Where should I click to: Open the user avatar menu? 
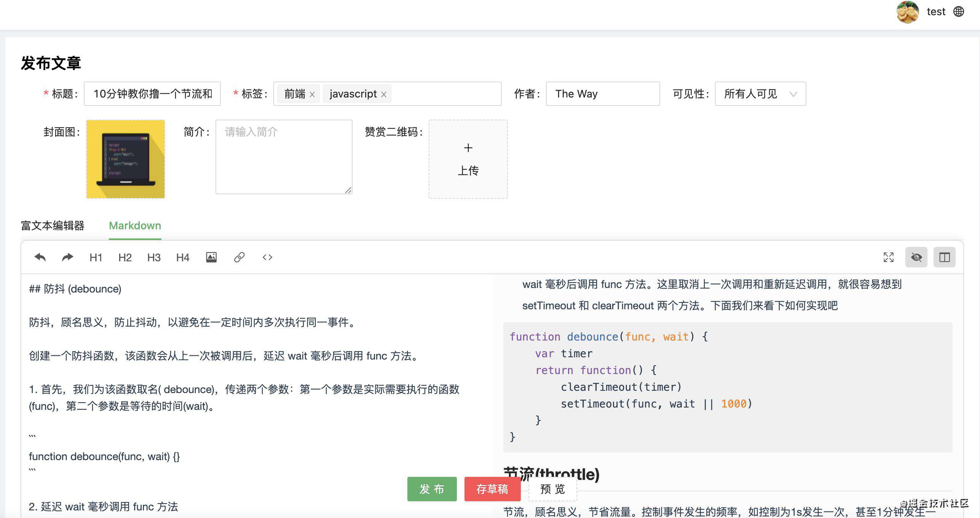point(908,12)
